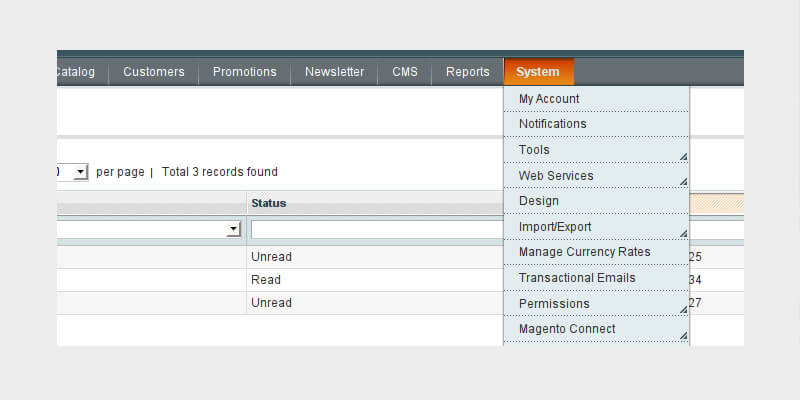The image size is (800, 400).
Task: Click the Status filter input field
Action: click(x=376, y=230)
